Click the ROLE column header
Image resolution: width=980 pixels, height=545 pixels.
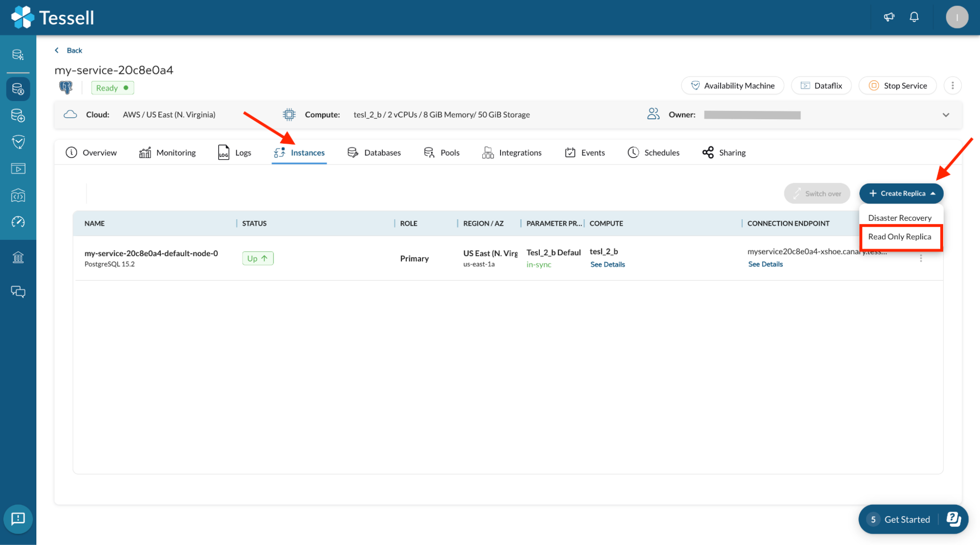tap(408, 223)
